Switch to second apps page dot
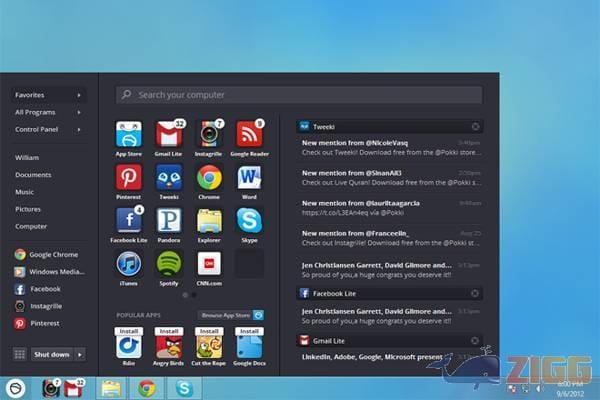 194,295
